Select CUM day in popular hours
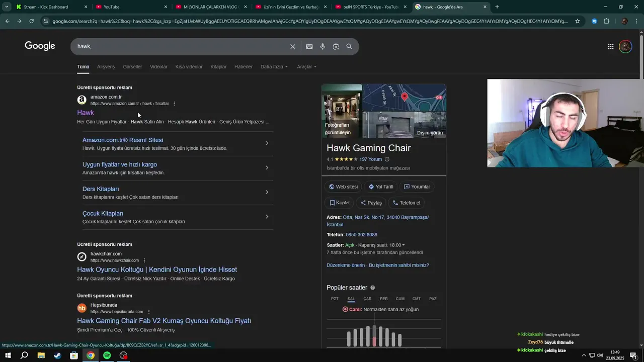The image size is (644, 362). coord(400,299)
